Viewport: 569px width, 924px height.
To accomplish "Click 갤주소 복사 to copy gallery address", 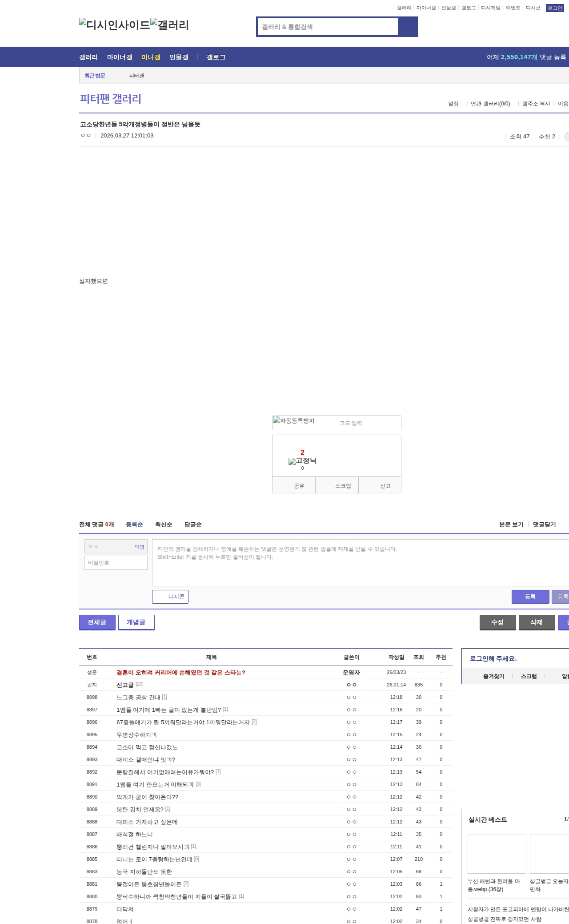I will [536, 104].
